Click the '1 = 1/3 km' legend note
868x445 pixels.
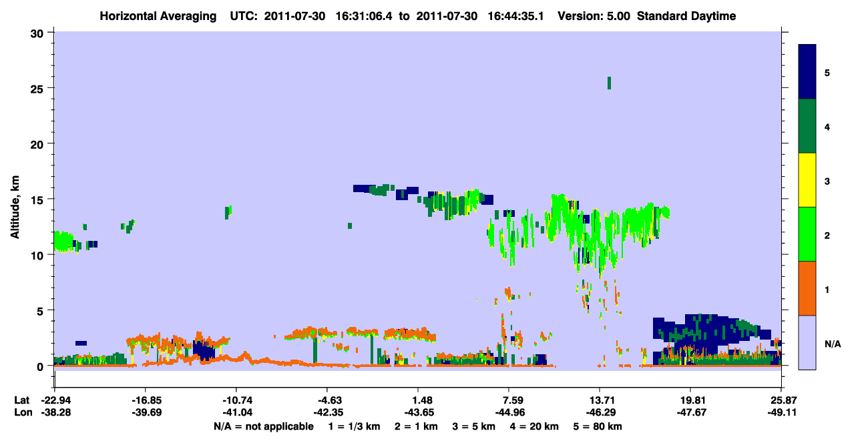pos(354,426)
